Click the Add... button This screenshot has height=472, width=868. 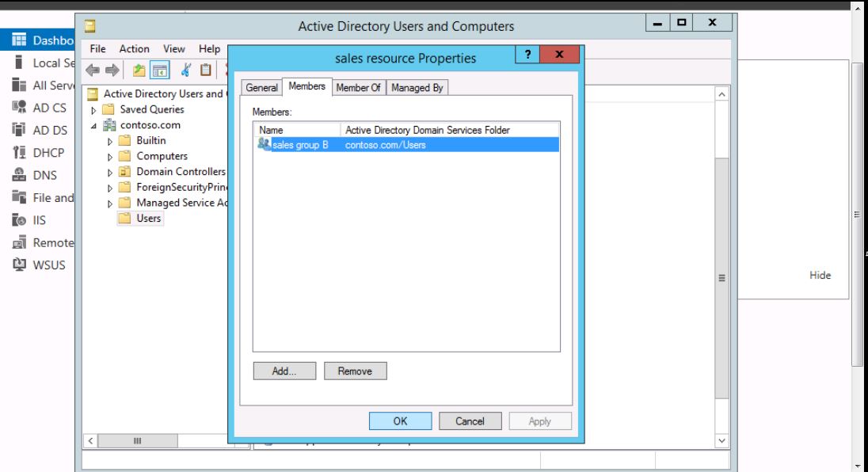point(284,371)
